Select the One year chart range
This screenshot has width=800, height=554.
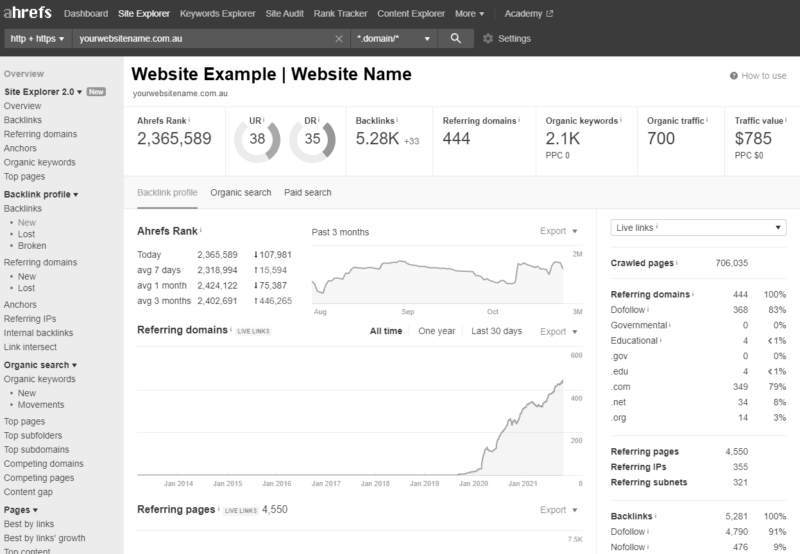[x=437, y=331]
